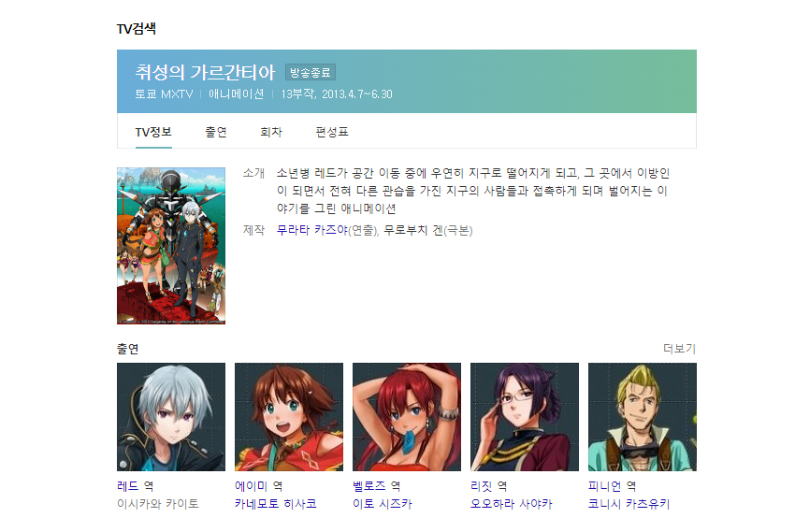The width and height of the screenshot is (795, 532).
Task: Click 더보기 to see more cast
Action: [x=679, y=349]
